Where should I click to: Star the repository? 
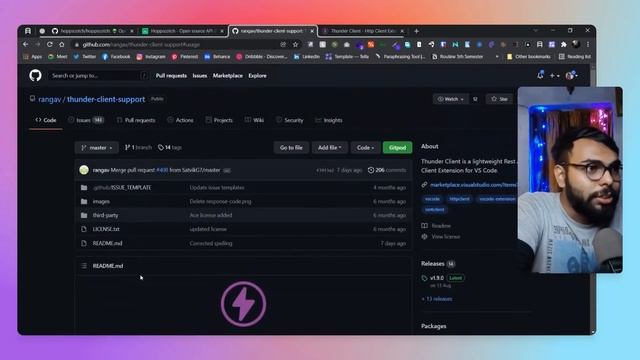point(500,99)
